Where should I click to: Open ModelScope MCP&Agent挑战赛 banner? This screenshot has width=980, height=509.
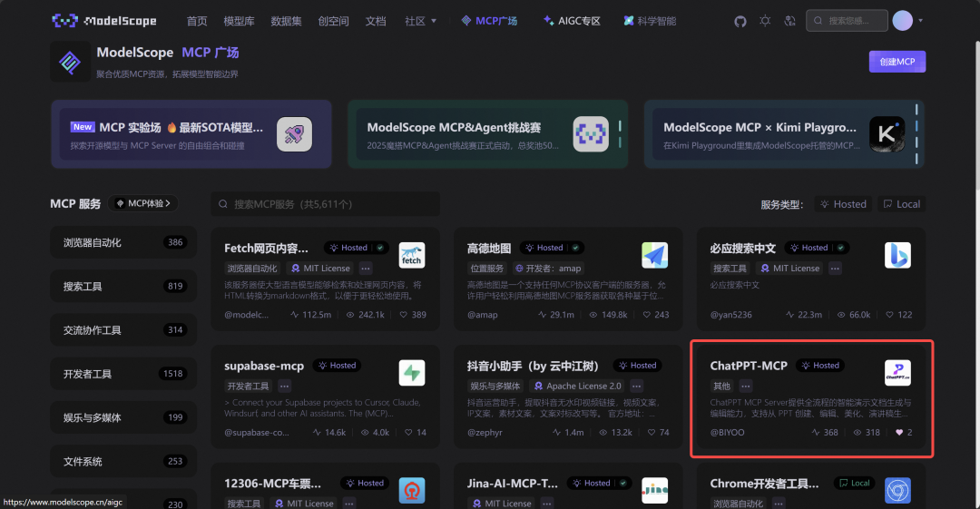(x=487, y=134)
